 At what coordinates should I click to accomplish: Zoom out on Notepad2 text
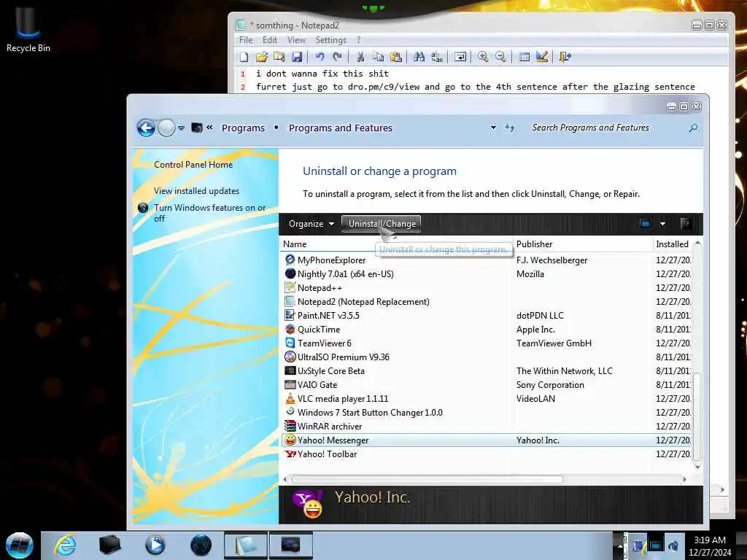[500, 57]
